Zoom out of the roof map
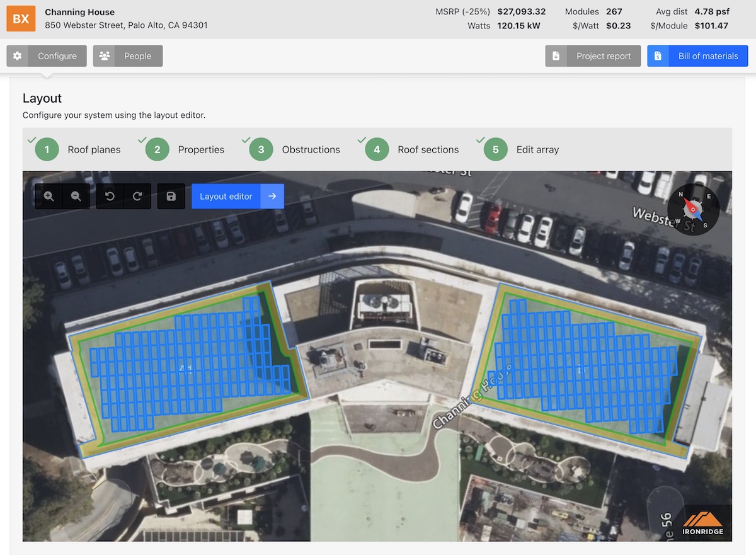Viewport: 756px width, 560px height. (x=76, y=197)
